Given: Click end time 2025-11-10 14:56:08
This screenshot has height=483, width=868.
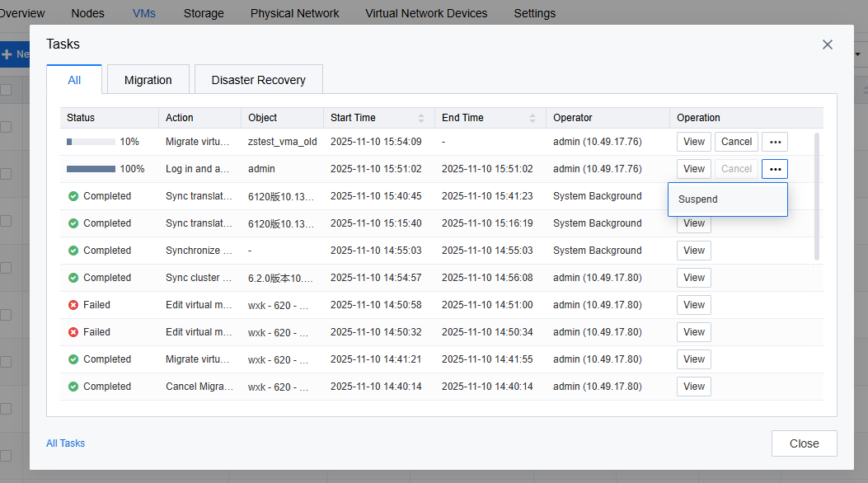Looking at the screenshot, I should pyautogui.click(x=487, y=277).
